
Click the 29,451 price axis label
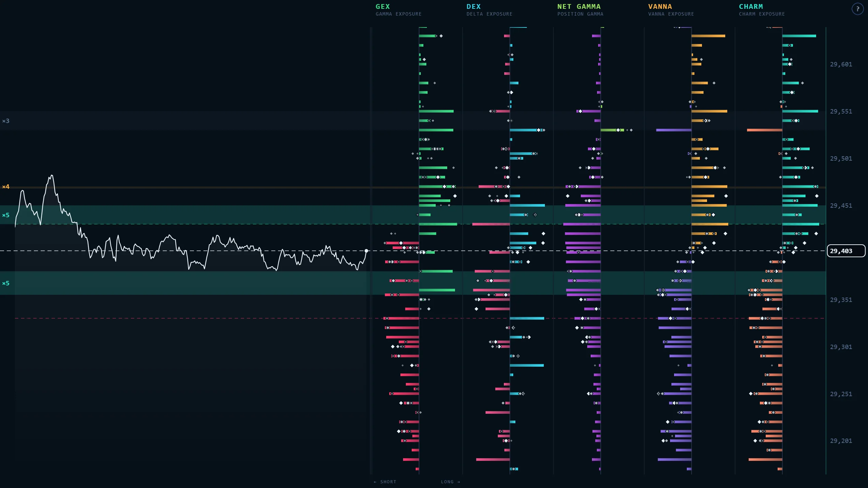841,206
